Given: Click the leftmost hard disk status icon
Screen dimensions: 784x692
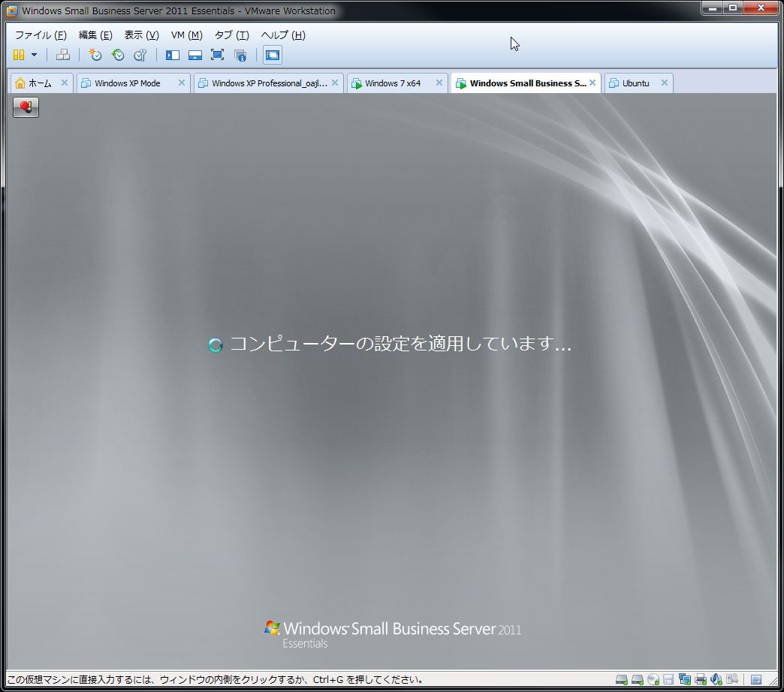Looking at the screenshot, I should (622, 679).
